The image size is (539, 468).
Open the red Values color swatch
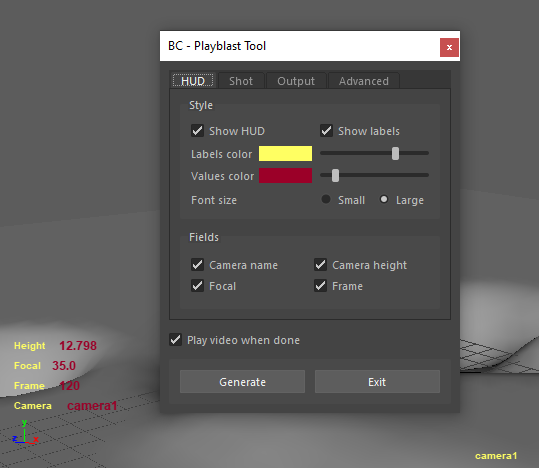285,175
